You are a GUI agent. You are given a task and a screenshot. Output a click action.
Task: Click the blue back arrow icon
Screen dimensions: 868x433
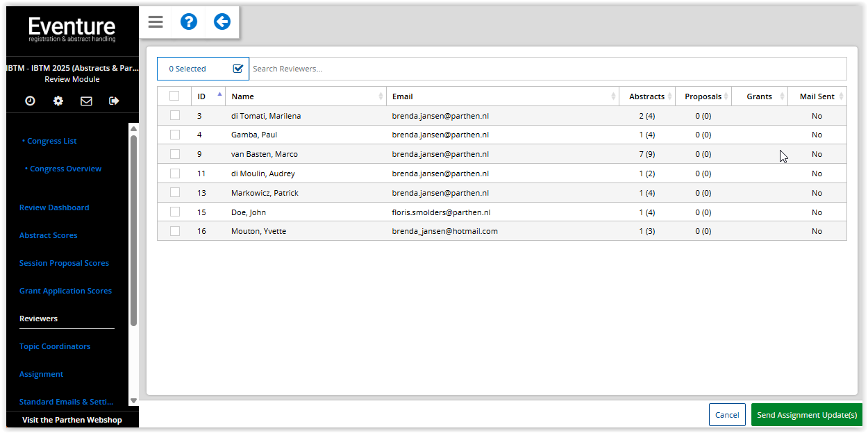pos(222,22)
